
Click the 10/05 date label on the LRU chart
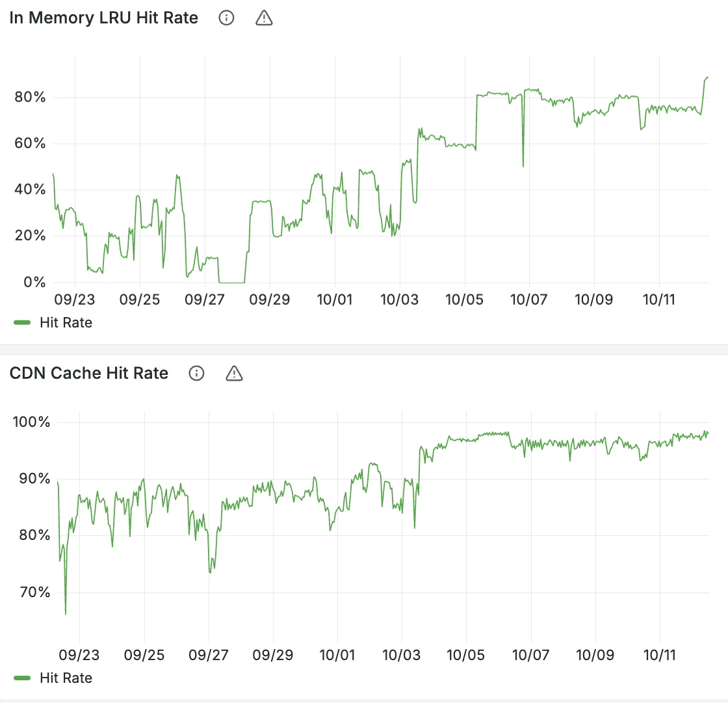[464, 300]
